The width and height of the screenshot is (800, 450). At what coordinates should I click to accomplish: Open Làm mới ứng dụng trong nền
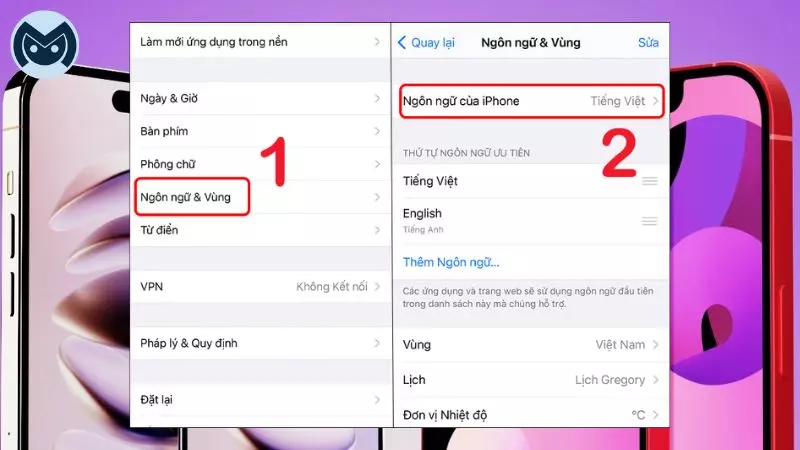click(x=261, y=42)
